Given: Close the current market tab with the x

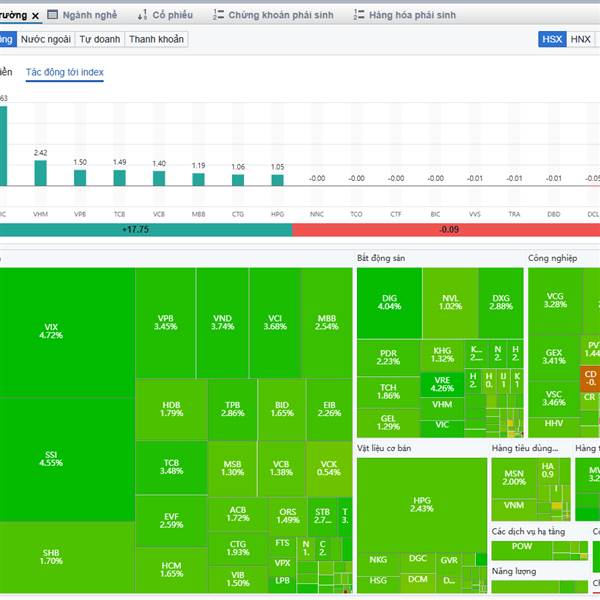Looking at the screenshot, I should coord(36,16).
